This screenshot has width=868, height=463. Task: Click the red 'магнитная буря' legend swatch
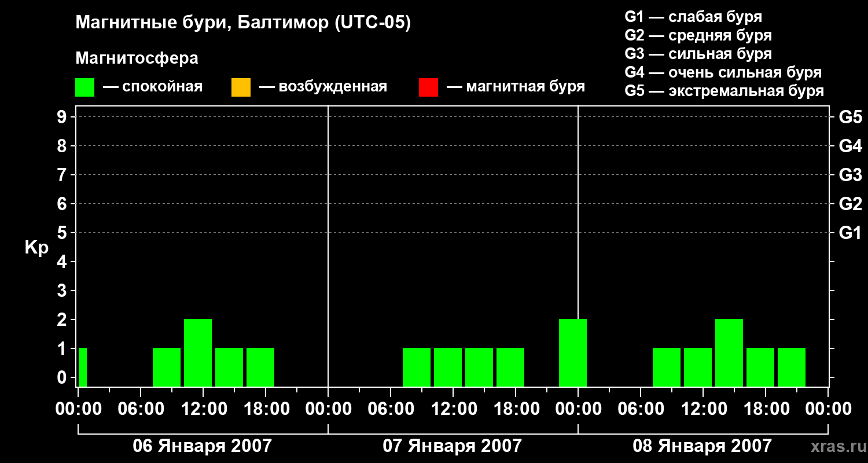[x=428, y=87]
